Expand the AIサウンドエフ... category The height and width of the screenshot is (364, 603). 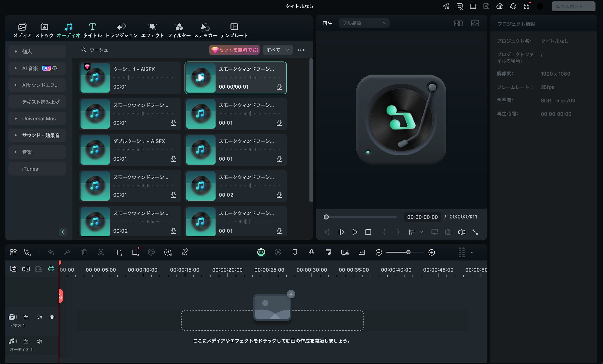[x=37, y=85]
